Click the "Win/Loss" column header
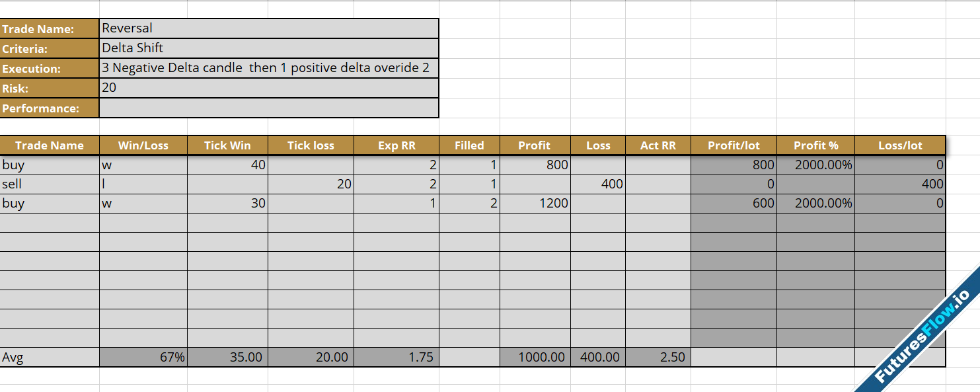This screenshot has height=392, width=980. (143, 145)
